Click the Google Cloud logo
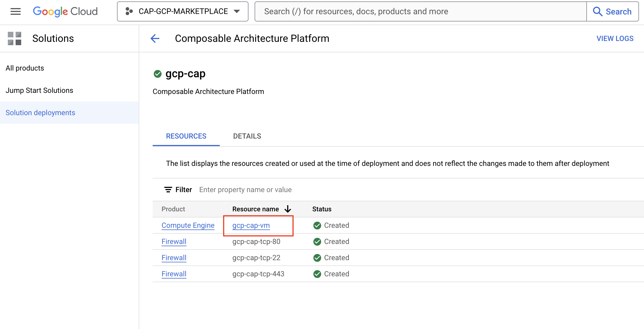 click(65, 11)
